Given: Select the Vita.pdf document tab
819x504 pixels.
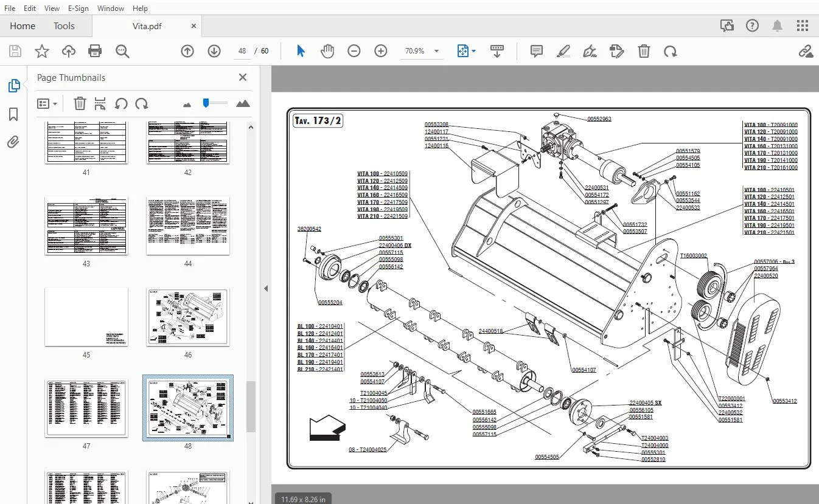Looking at the screenshot, I should pyautogui.click(x=147, y=26).
